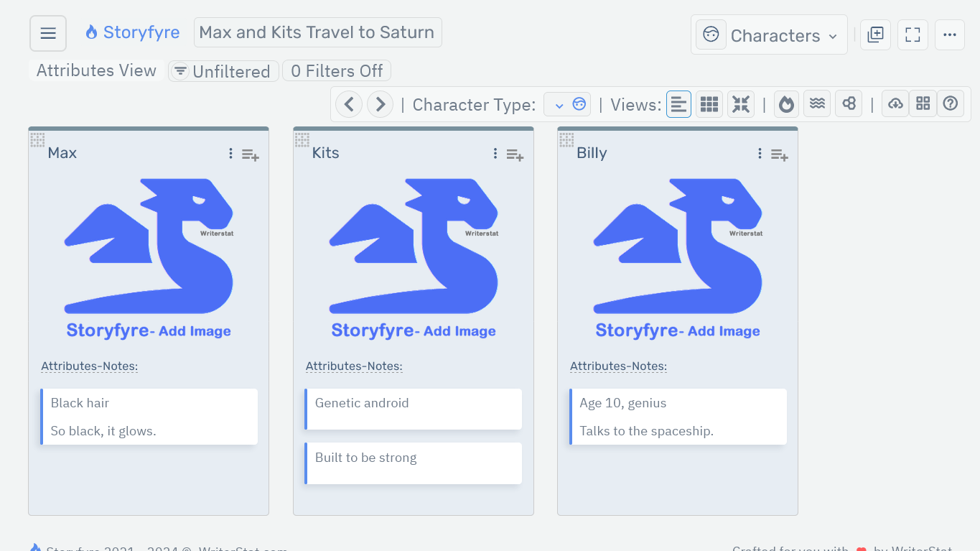Image resolution: width=980 pixels, height=551 pixels.
Task: Click the four-squares dashboard icon
Action: (923, 104)
